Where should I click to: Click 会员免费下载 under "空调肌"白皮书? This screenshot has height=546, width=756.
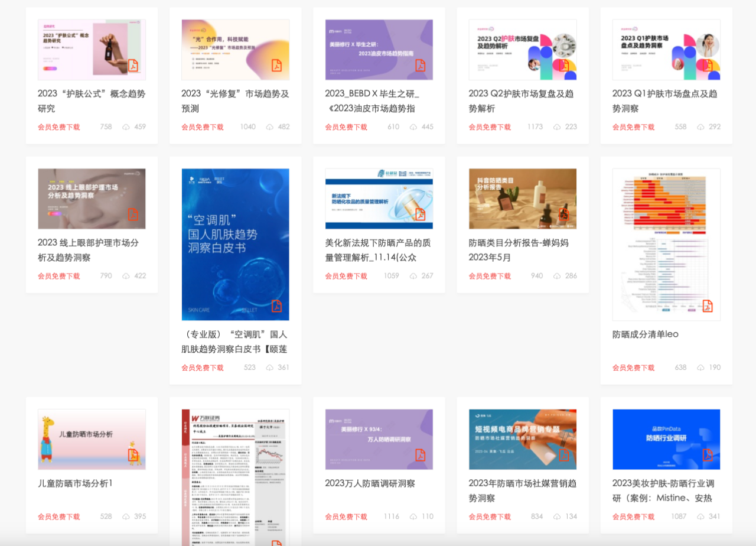(x=203, y=368)
